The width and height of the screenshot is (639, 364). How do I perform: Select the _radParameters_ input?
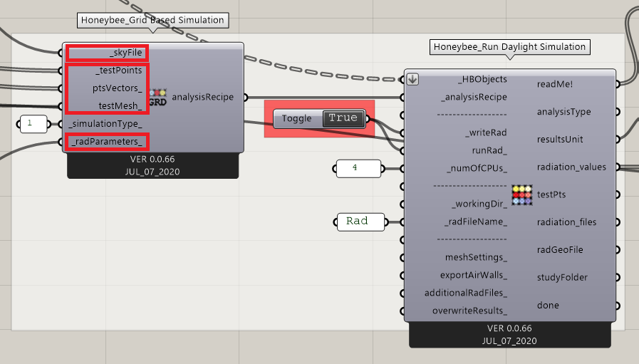point(107,142)
